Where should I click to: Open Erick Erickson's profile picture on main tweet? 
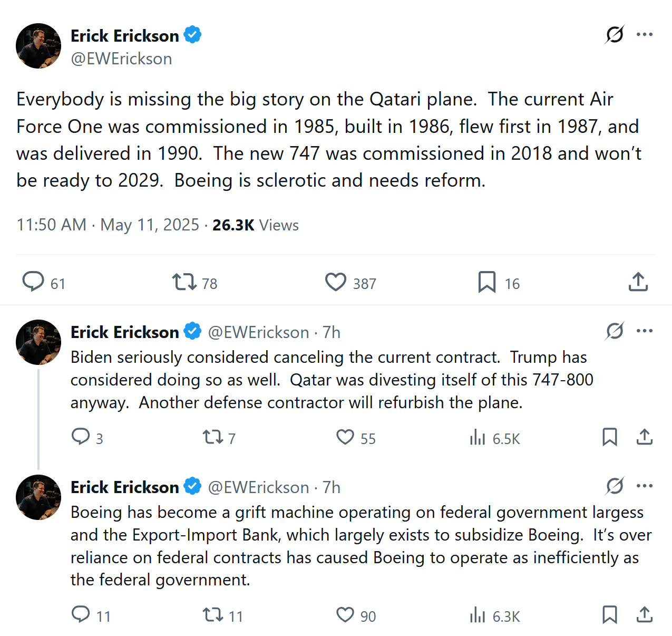[x=38, y=46]
